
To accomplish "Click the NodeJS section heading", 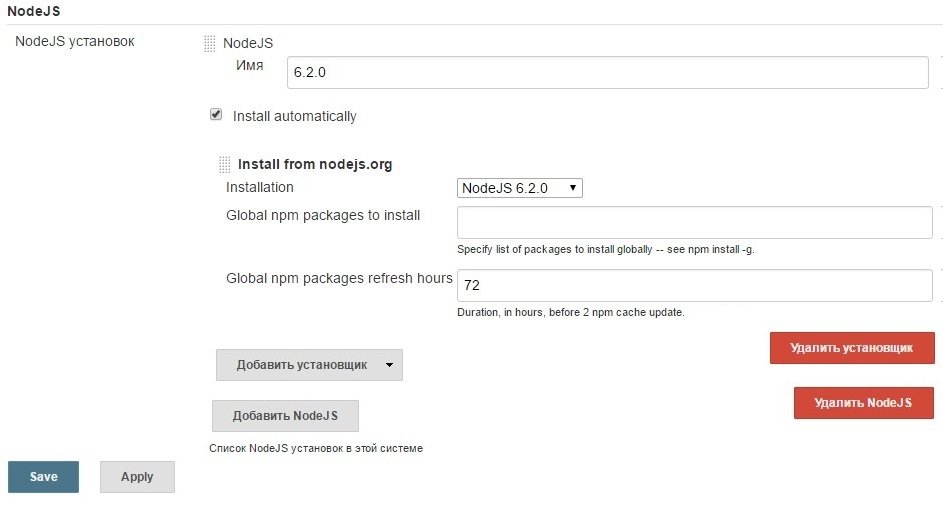I will pyautogui.click(x=34, y=11).
